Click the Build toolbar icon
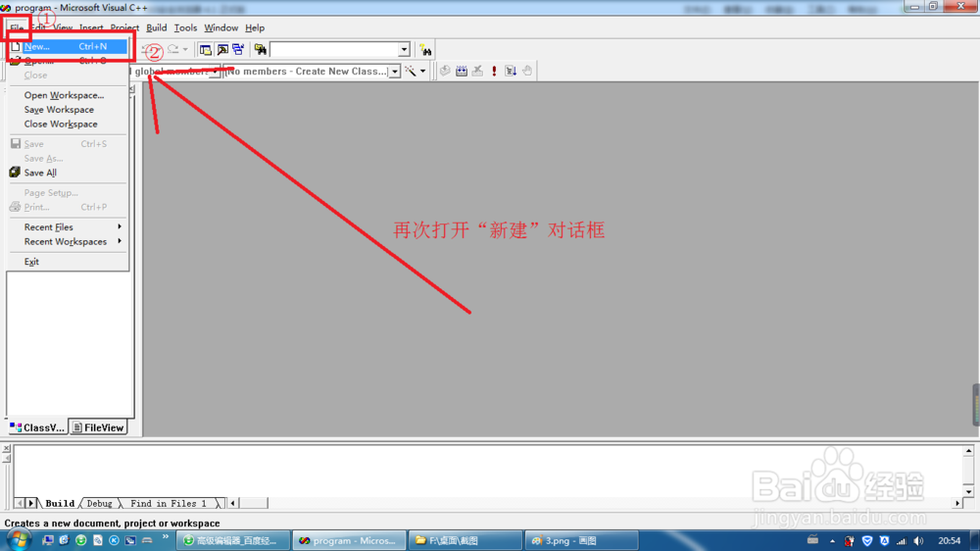The image size is (980, 551). pos(462,71)
